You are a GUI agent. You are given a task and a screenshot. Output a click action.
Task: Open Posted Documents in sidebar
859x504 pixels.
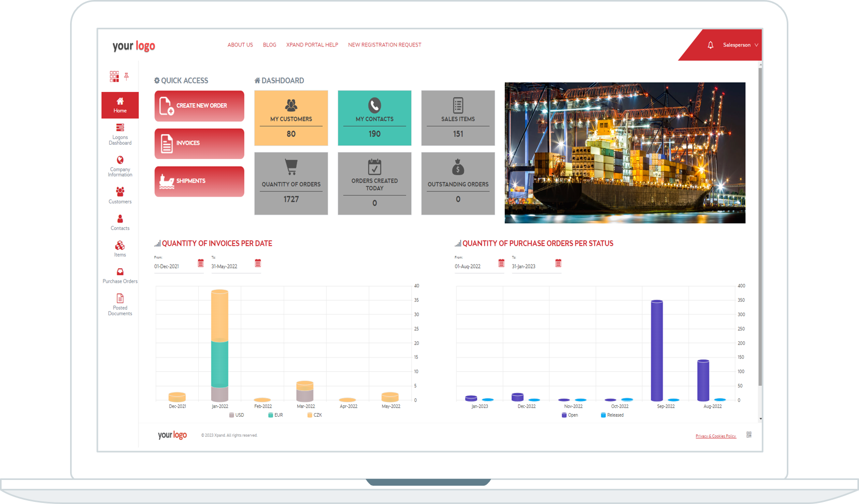(120, 304)
